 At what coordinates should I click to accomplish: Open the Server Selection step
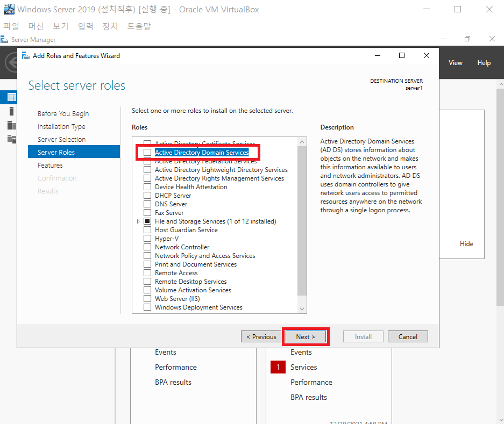click(x=61, y=139)
